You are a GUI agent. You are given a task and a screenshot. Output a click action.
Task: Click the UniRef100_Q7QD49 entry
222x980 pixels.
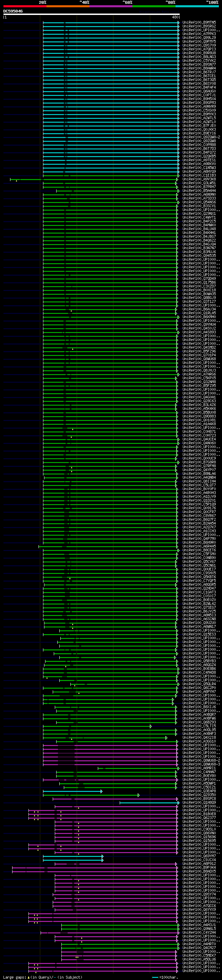coord(199,278)
